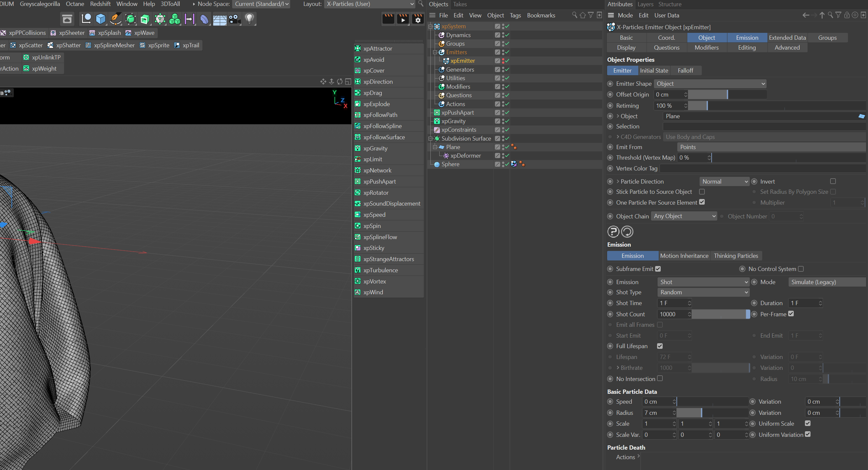This screenshot has height=470, width=868.
Task: Click the viewport rotate camera icon
Action: [340, 81]
